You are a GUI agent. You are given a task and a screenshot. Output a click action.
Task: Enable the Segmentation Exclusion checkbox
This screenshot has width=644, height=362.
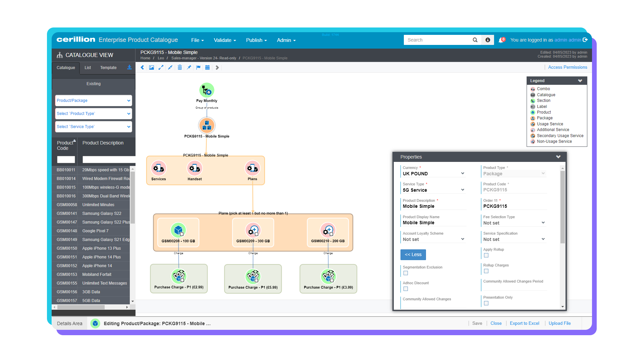406,273
